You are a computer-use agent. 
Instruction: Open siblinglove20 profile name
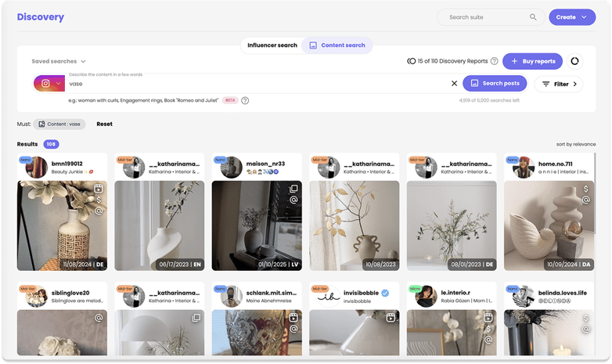point(70,293)
